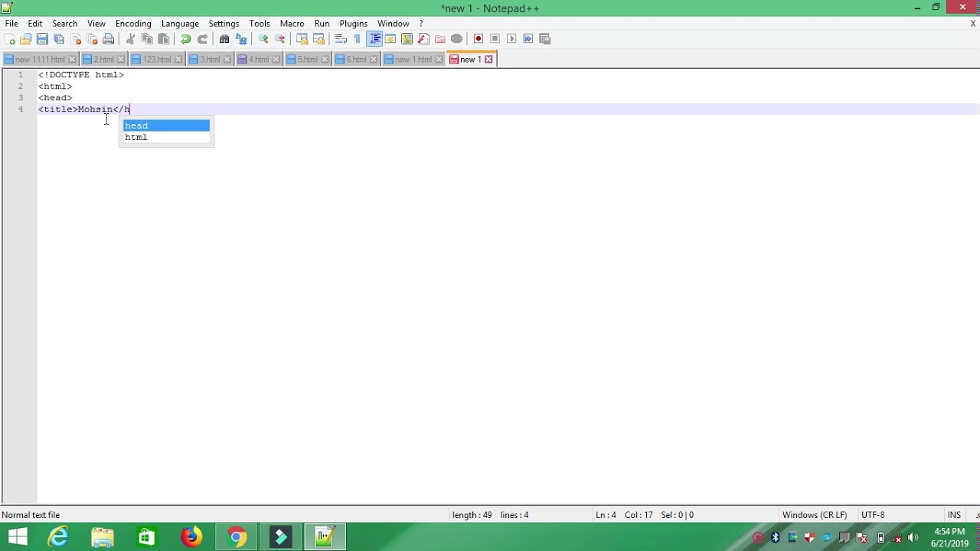Switch to the new 1111.html tab
This screenshot has height=551, width=980.
pyautogui.click(x=40, y=60)
